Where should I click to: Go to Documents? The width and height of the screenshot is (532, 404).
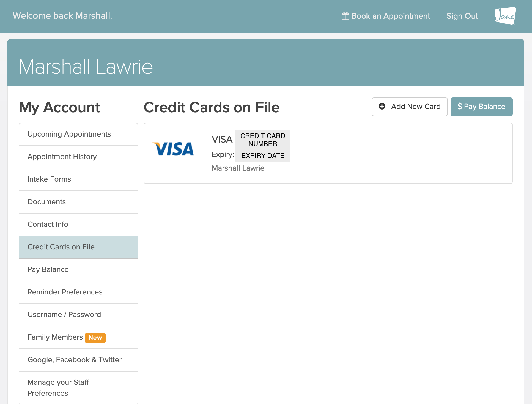46,202
